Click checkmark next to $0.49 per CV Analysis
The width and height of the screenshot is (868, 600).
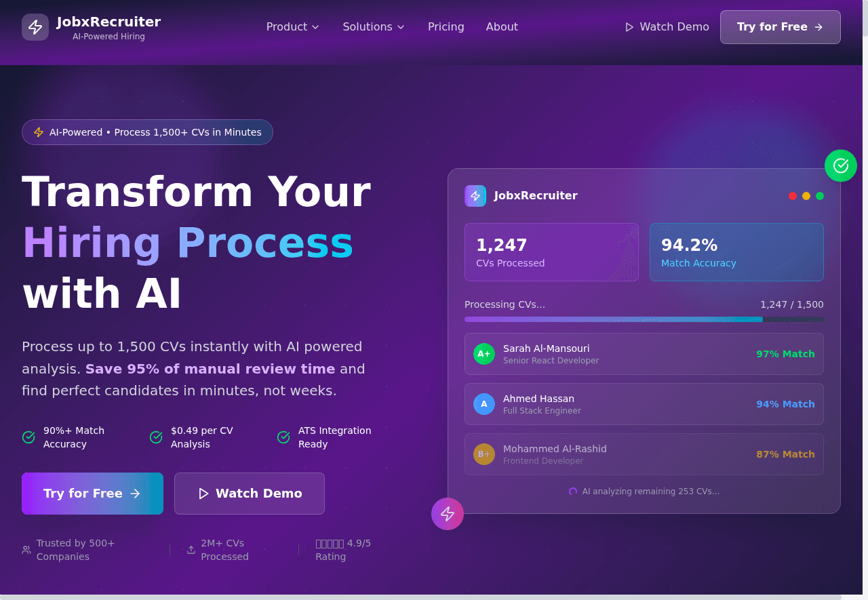point(156,437)
